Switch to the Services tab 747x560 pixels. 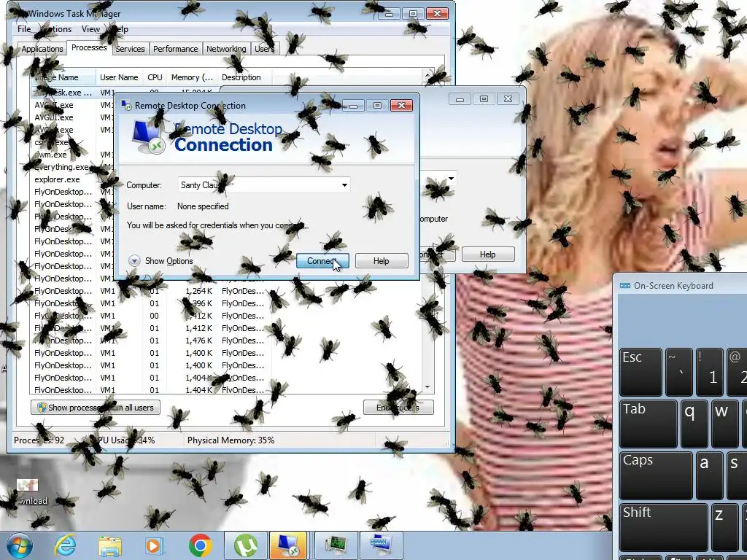130,49
